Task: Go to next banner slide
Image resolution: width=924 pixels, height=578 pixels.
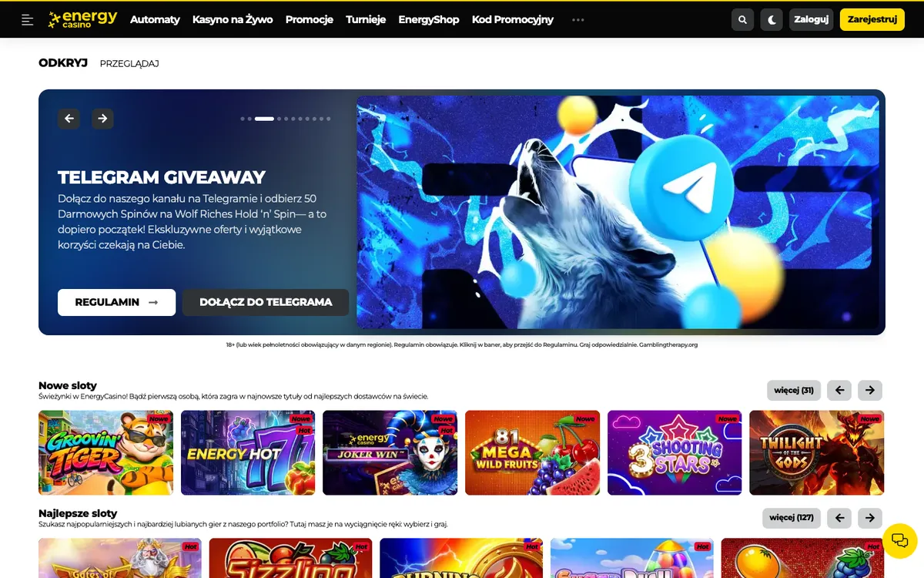Action: coord(102,119)
